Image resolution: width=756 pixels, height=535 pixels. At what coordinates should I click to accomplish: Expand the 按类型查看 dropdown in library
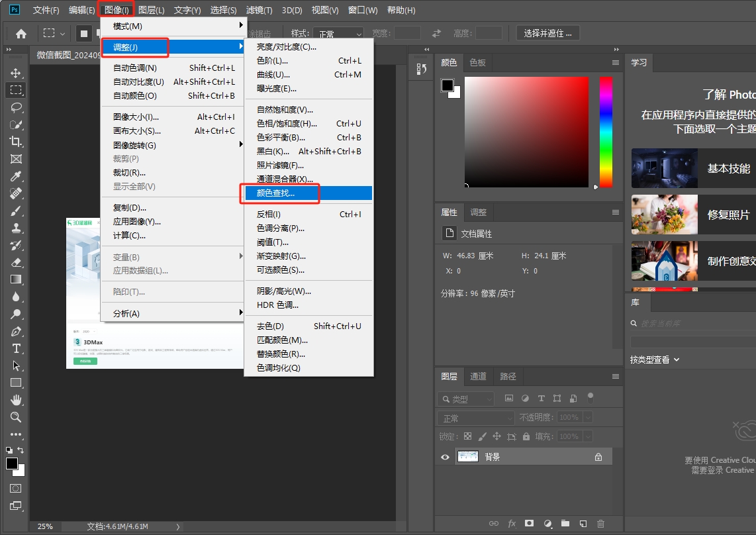coord(655,360)
